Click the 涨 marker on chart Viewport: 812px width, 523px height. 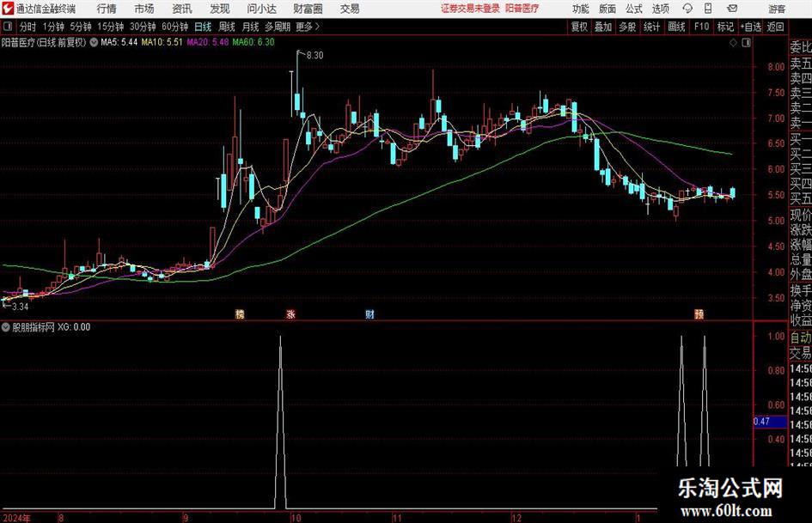point(290,314)
